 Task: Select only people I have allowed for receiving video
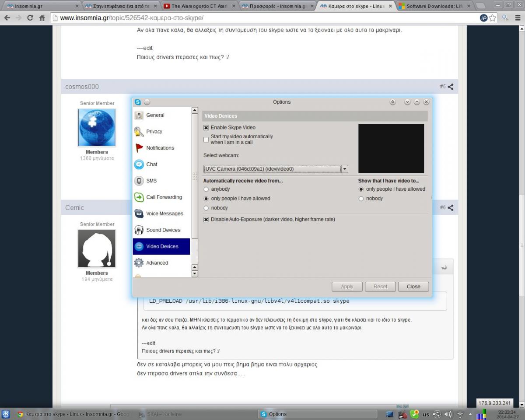206,199
